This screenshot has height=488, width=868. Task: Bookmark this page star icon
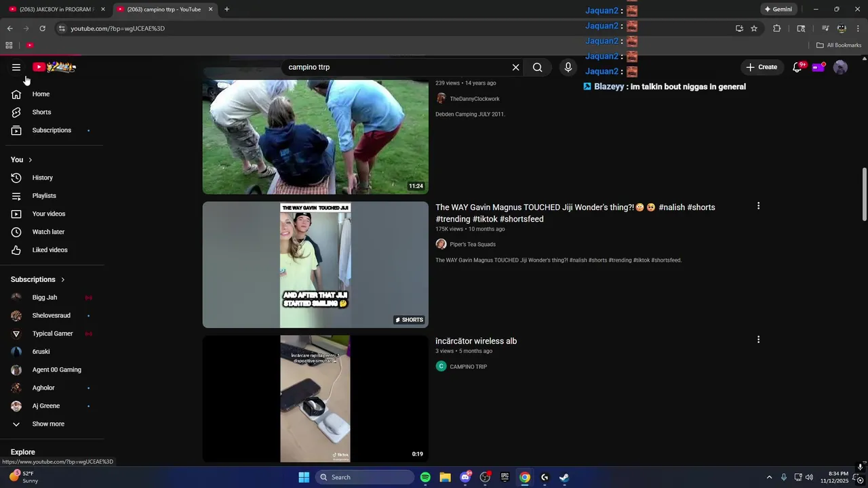coord(754,28)
